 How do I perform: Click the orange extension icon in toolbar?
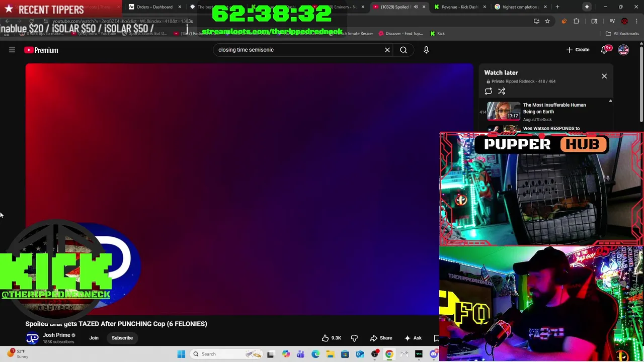(x=564, y=21)
